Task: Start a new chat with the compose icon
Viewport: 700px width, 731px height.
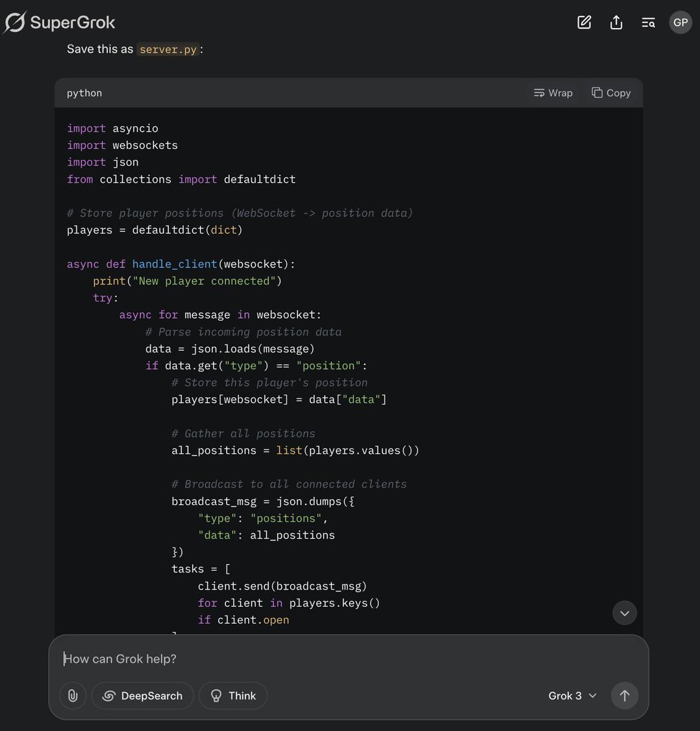Action: pyautogui.click(x=584, y=23)
